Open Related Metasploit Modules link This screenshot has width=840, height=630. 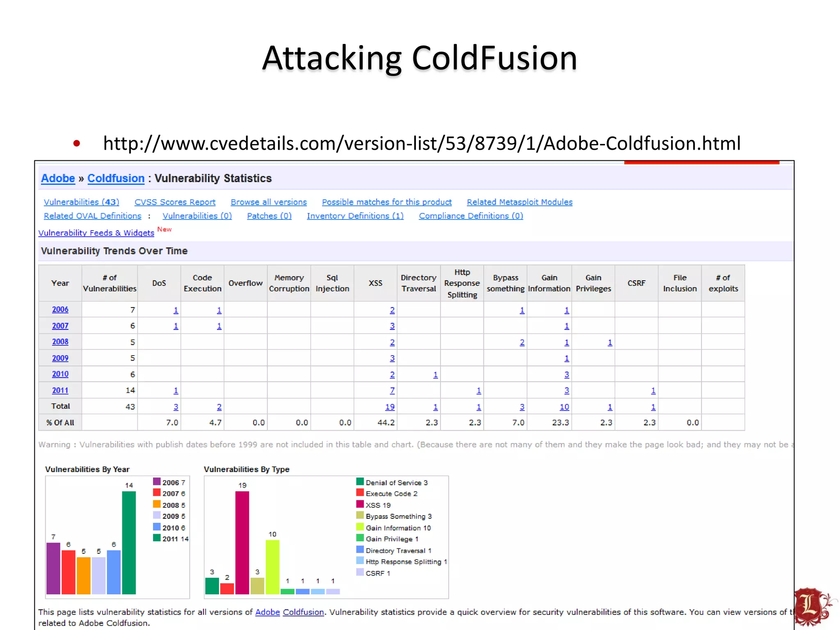tap(520, 202)
